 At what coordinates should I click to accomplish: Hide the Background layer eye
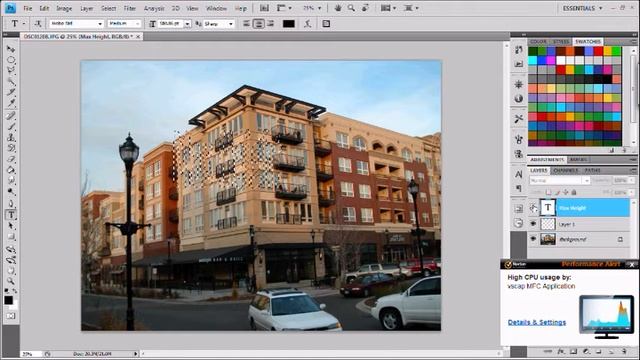click(533, 239)
